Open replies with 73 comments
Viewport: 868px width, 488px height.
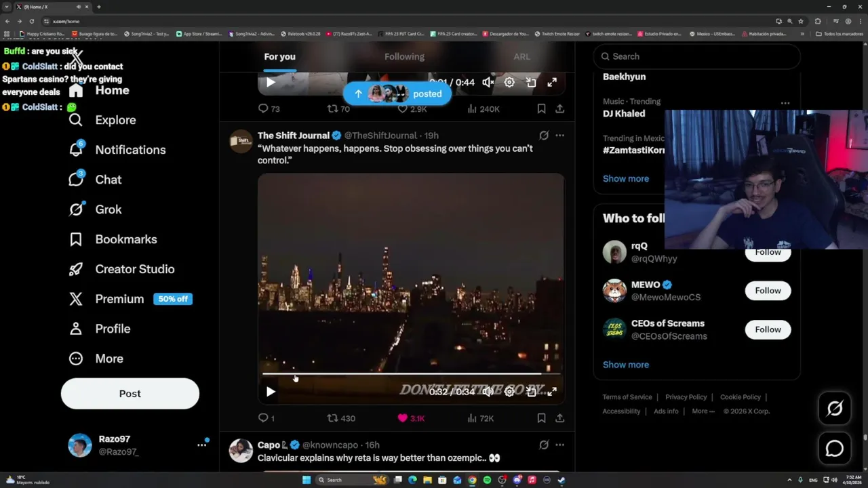click(x=269, y=108)
